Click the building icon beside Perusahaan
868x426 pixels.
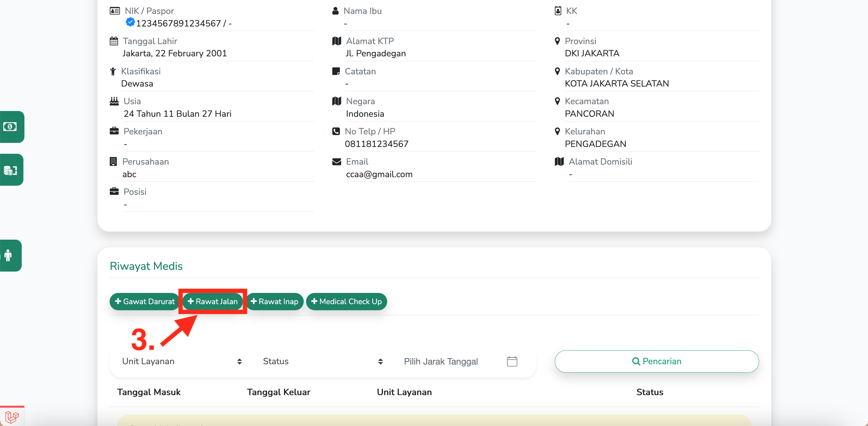113,162
